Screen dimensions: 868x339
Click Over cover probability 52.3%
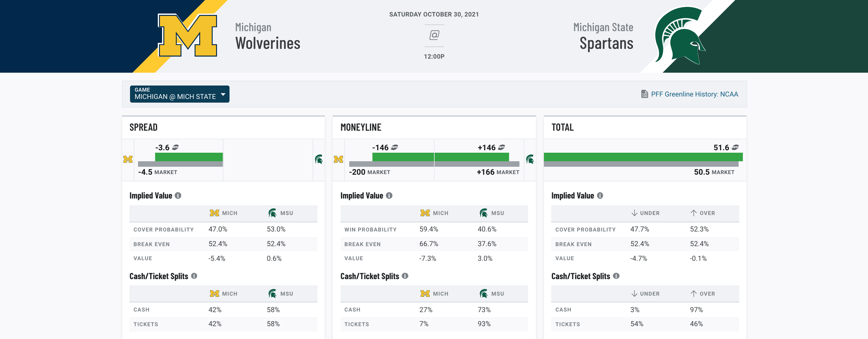tap(699, 229)
